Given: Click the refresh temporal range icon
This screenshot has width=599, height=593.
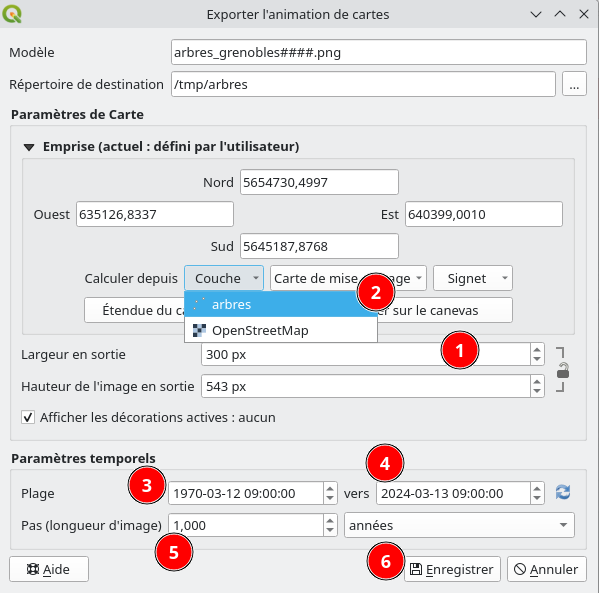Looking at the screenshot, I should 563,492.
